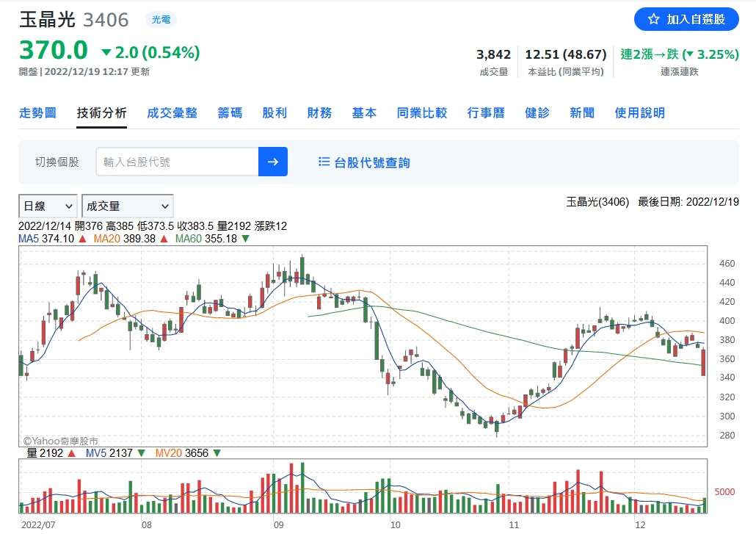The image size is (756, 534).
Task: Open the 使用說明 tab
Action: [640, 113]
